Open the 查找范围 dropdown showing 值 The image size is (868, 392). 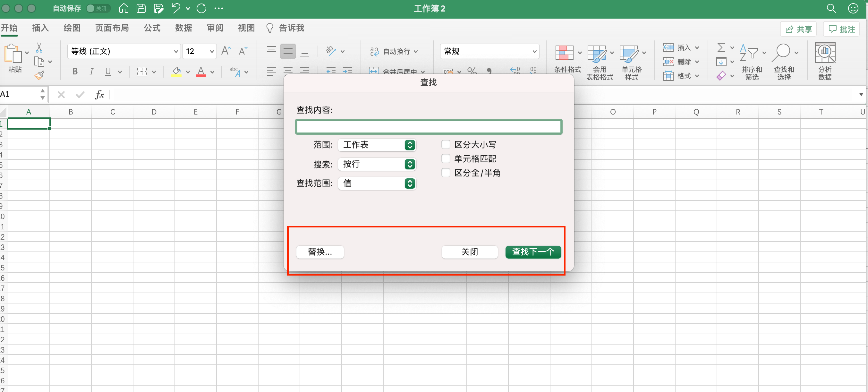tap(377, 183)
